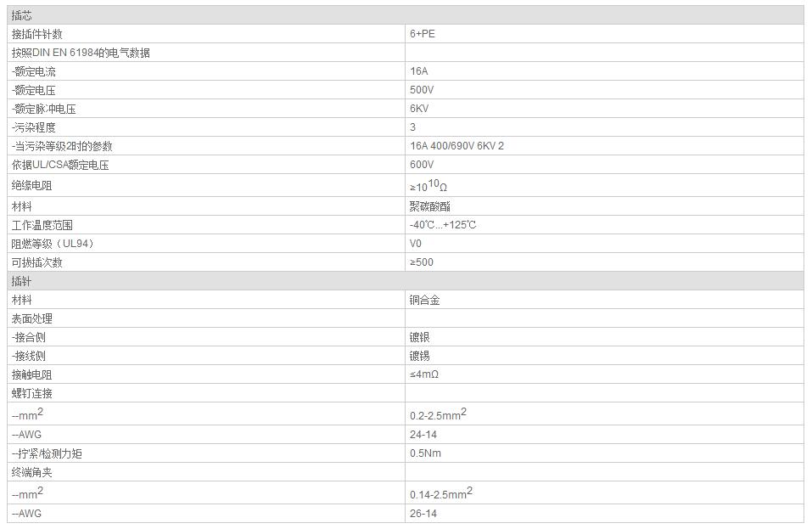The height and width of the screenshot is (529, 812).
Task: Click the 接插件针数 row label
Action: tap(36, 34)
